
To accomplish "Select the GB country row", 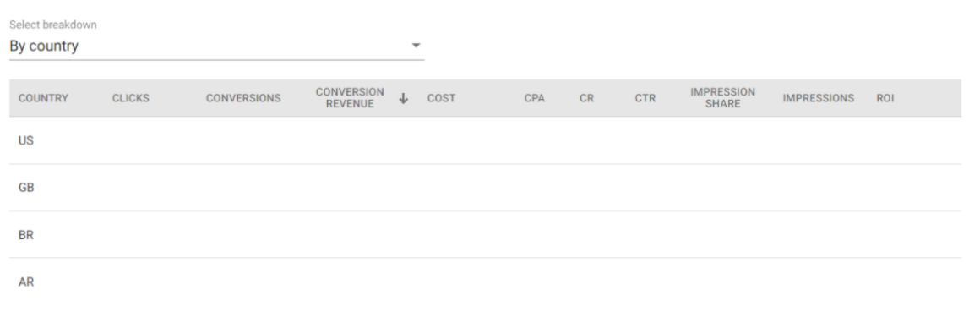I will [x=485, y=188].
